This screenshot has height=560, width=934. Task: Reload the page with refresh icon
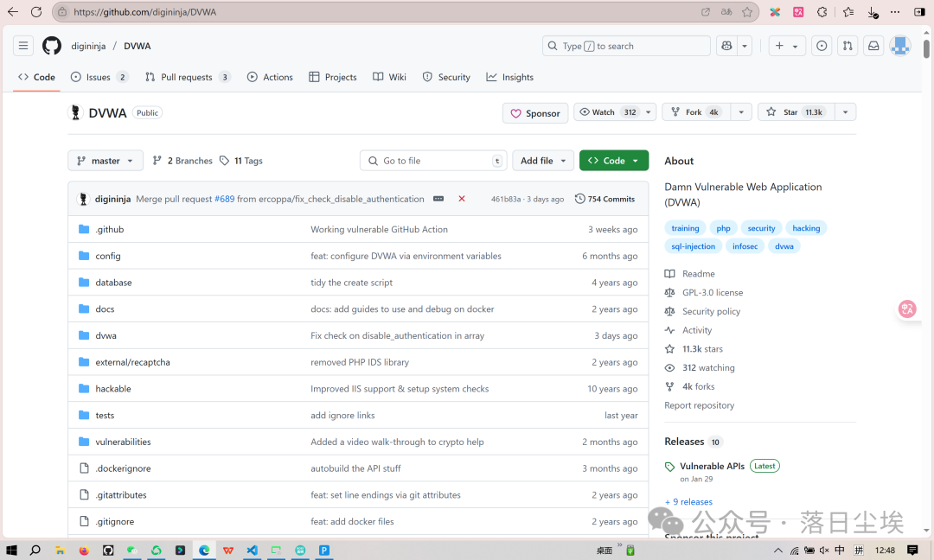36,12
